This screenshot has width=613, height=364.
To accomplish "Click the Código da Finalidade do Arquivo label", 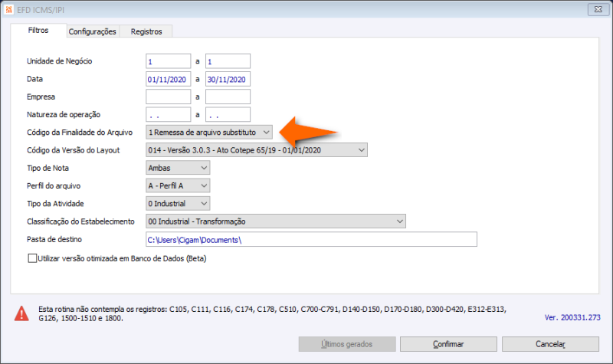I will tap(80, 133).
